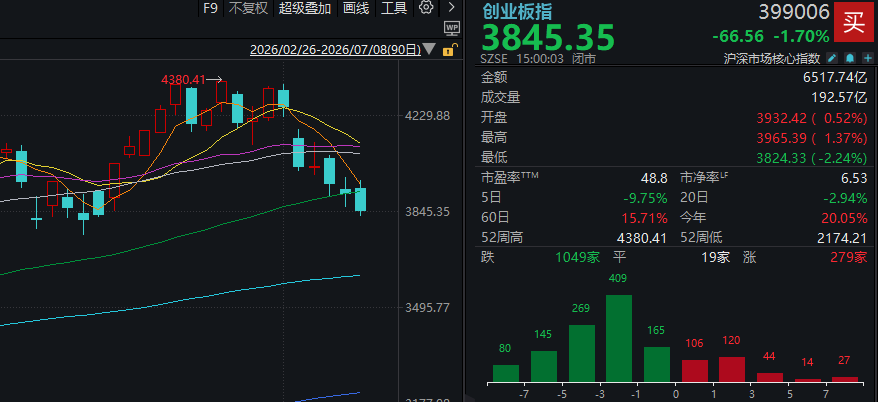This screenshot has height=402, width=878.
Task: Click the 最低 value 3824.33
Action: click(783, 157)
